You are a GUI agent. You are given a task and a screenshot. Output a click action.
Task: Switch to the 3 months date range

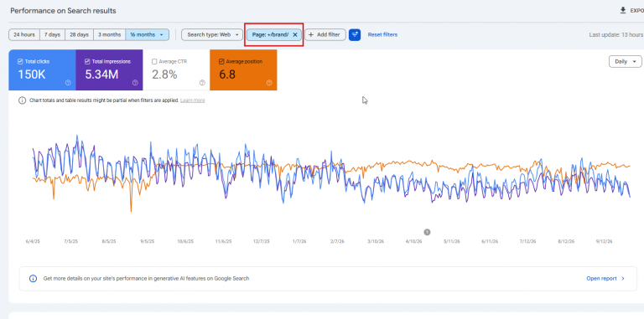pyautogui.click(x=109, y=35)
